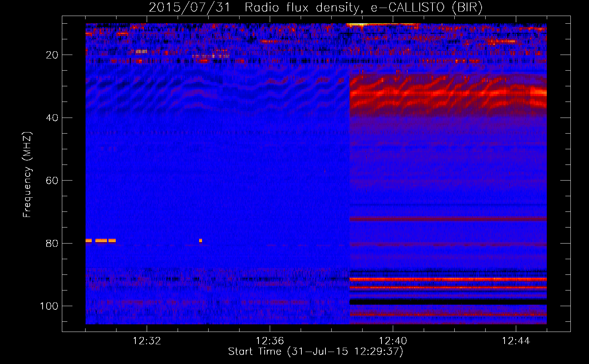Image resolution: width=589 pixels, height=364 pixels.
Task: Click the 20 frequency tick label
Action: coord(52,55)
